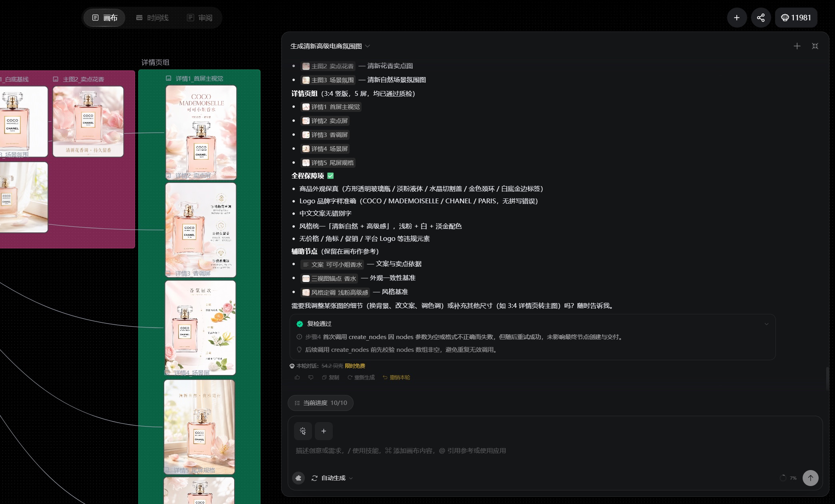Select the 主图2_卖点花香 canvas thumbnail
835x504 pixels.
pyautogui.click(x=88, y=121)
